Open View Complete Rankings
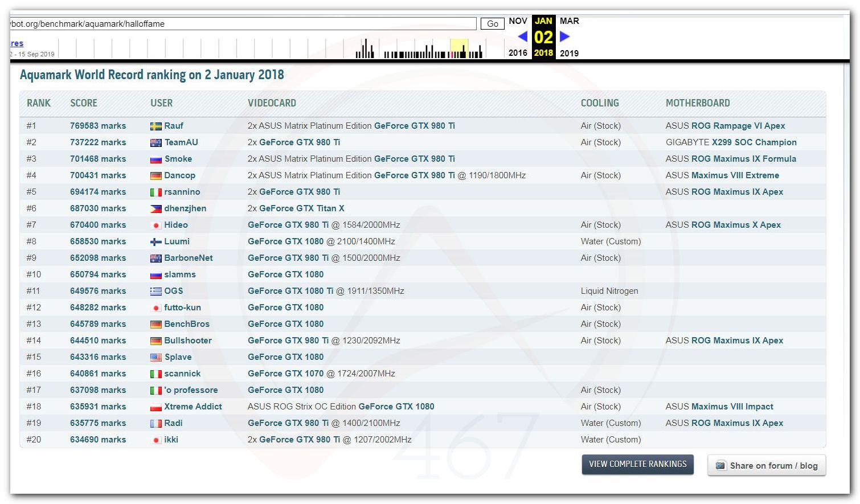Screen dimensions: 860x504 (638, 464)
